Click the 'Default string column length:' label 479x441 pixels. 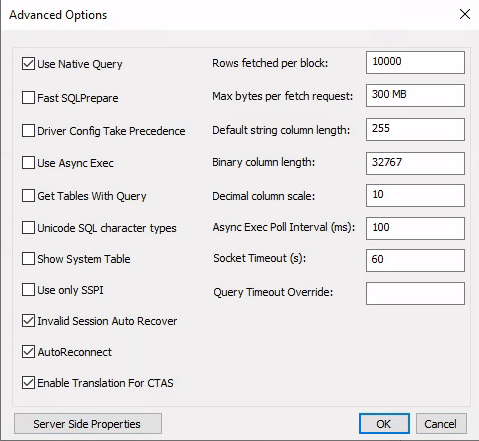[281, 130]
